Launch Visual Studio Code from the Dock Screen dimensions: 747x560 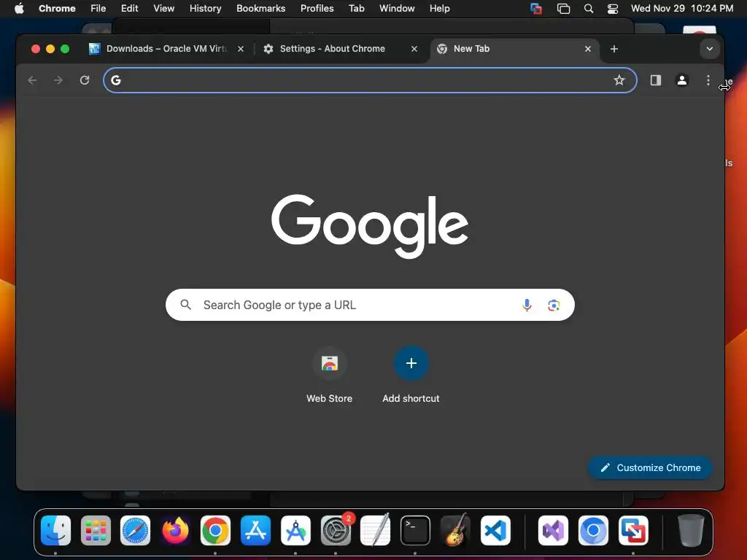coord(495,531)
